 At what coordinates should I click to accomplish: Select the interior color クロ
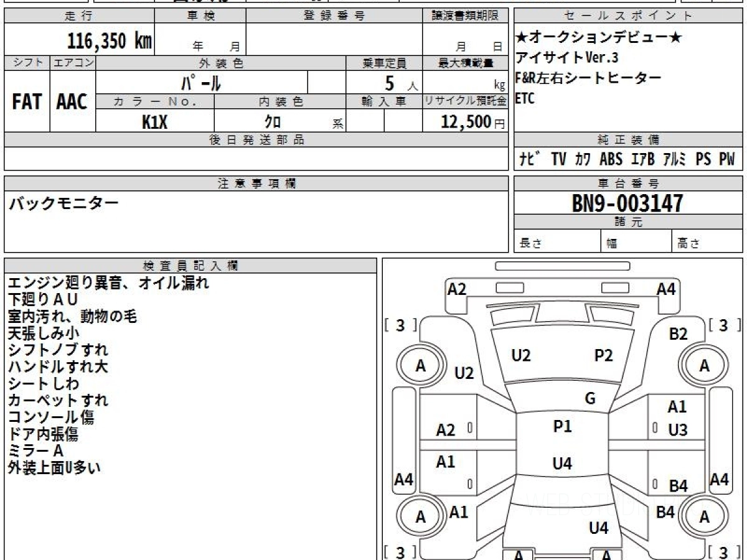(x=273, y=122)
